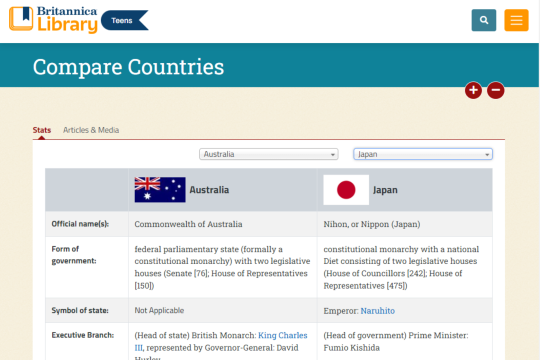
Task: Decrease text size with minus button
Action: (x=496, y=90)
